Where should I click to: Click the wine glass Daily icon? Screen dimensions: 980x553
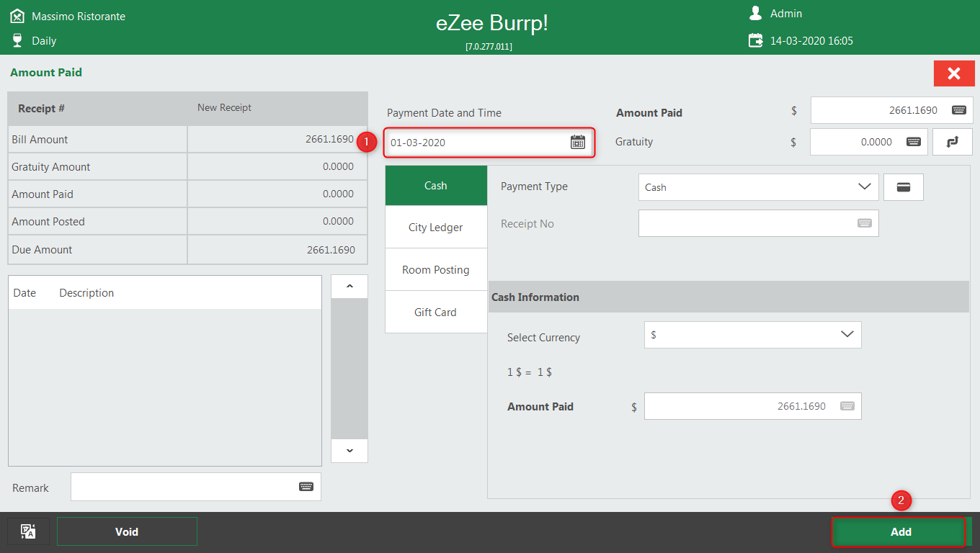click(x=17, y=40)
